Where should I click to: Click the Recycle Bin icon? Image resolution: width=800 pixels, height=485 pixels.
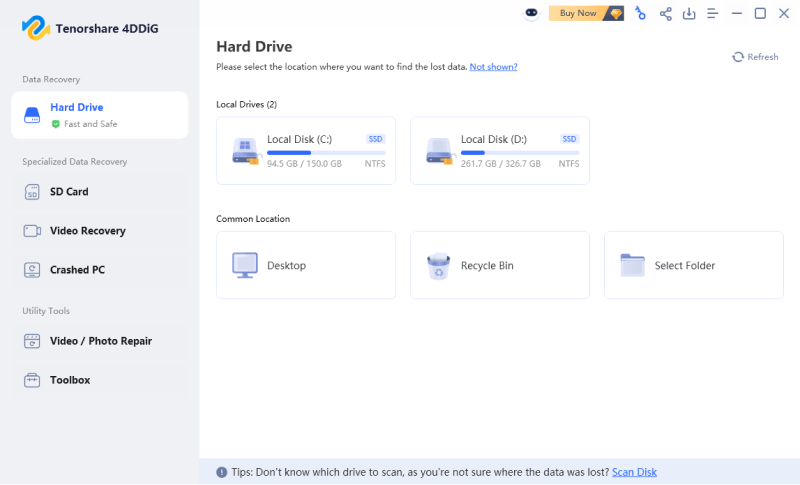439,266
